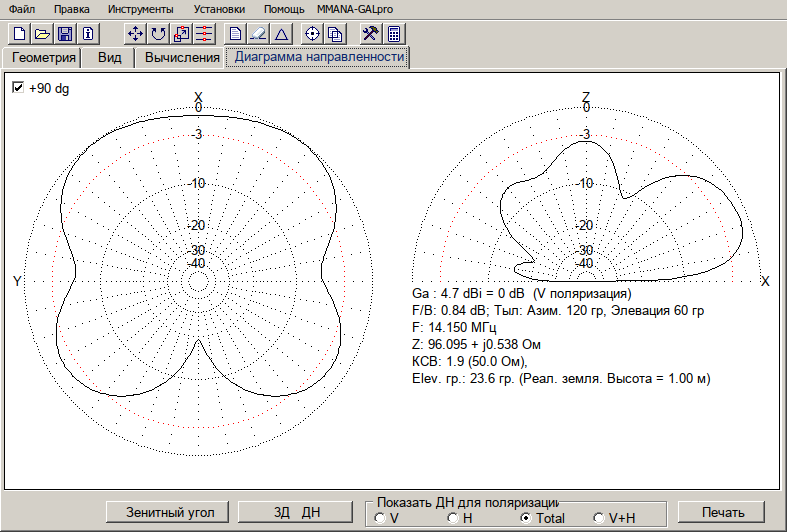This screenshot has width=787, height=532.
Task: Select the V polarization radio button
Action: point(380,518)
